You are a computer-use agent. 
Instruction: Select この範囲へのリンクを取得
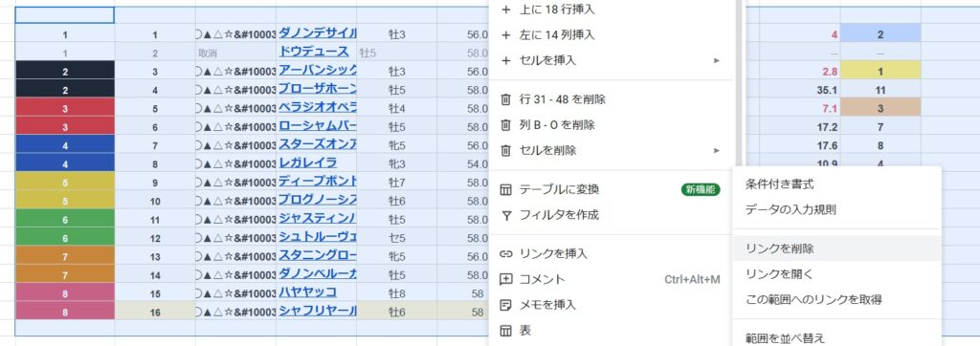pos(836,300)
